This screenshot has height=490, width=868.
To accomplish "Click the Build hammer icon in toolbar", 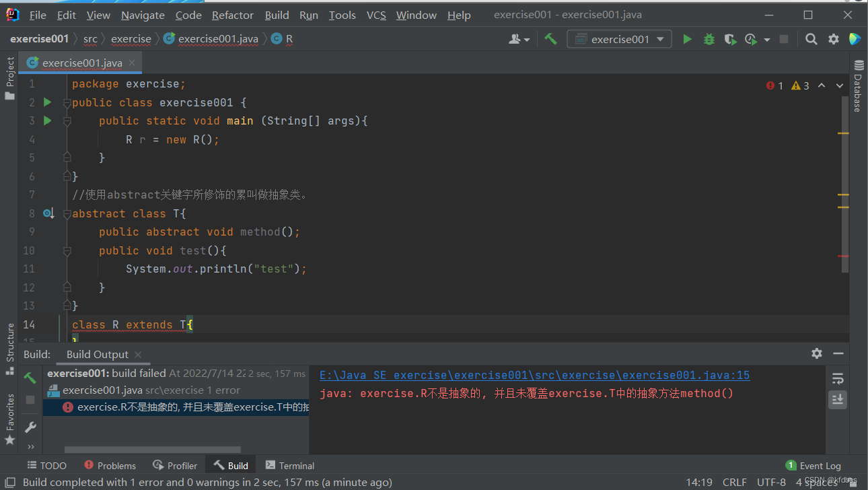I will pos(550,39).
